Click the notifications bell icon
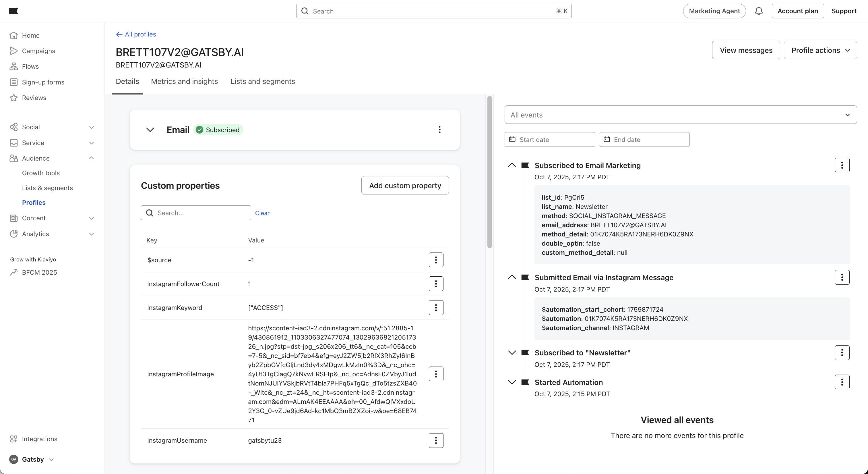This screenshot has width=868, height=474. point(758,11)
